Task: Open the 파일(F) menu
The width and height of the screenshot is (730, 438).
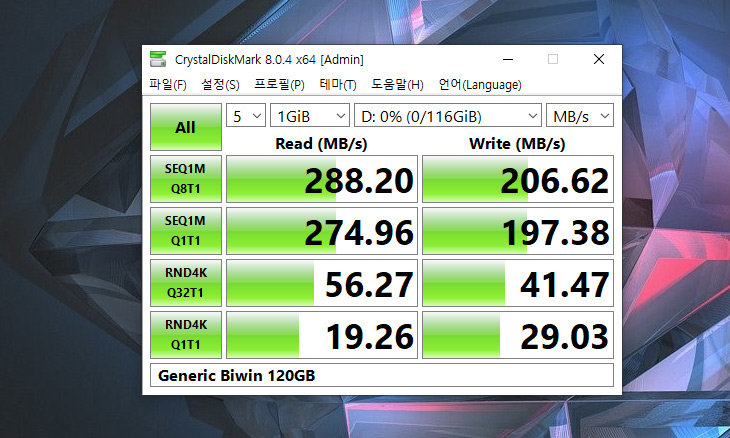Action: (x=168, y=85)
